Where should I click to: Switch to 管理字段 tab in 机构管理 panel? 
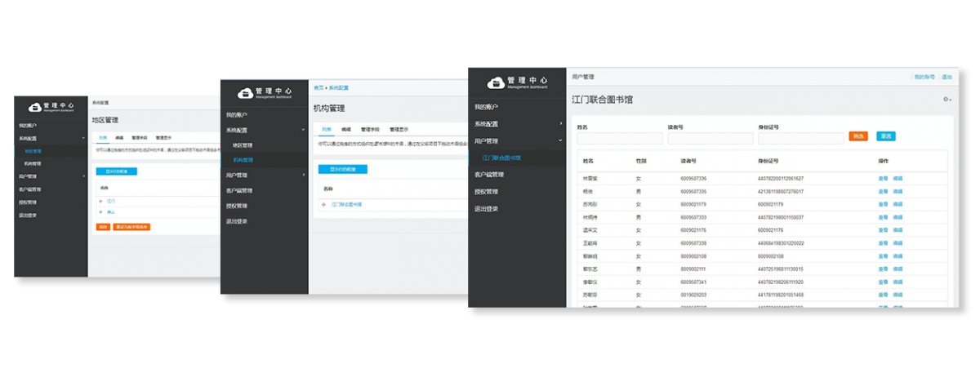(370, 129)
